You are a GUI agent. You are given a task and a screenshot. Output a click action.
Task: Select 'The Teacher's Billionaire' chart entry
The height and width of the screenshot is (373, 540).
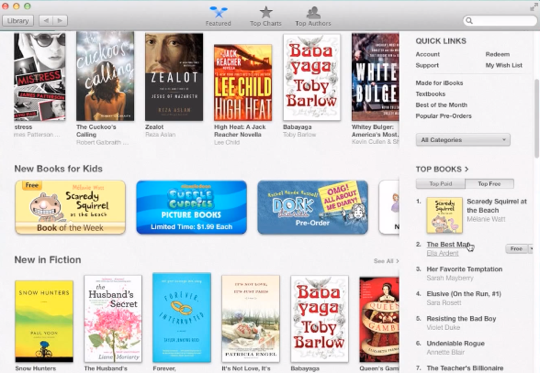click(x=465, y=368)
